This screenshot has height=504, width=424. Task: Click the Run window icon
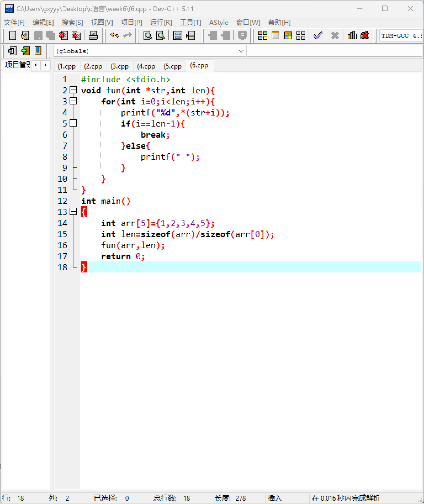click(x=275, y=35)
